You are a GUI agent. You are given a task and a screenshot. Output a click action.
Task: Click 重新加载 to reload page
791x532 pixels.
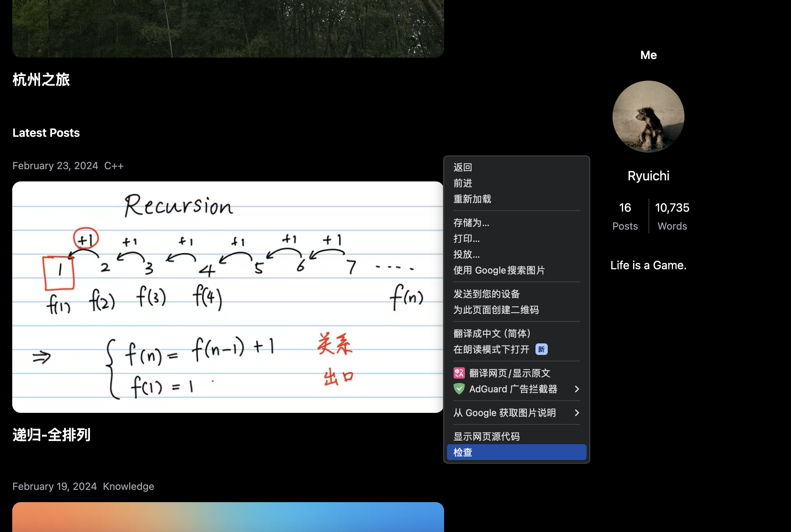click(472, 199)
